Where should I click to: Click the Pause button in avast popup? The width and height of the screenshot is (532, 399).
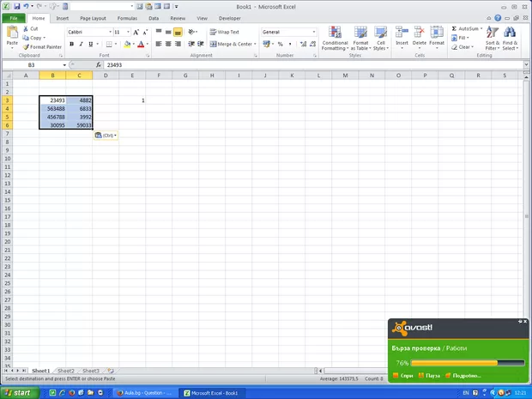(x=429, y=375)
